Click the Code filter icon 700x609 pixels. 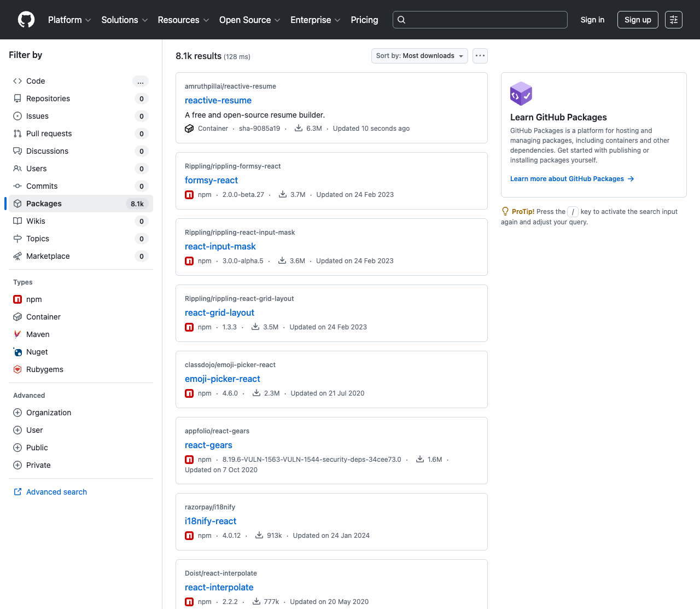click(x=17, y=81)
